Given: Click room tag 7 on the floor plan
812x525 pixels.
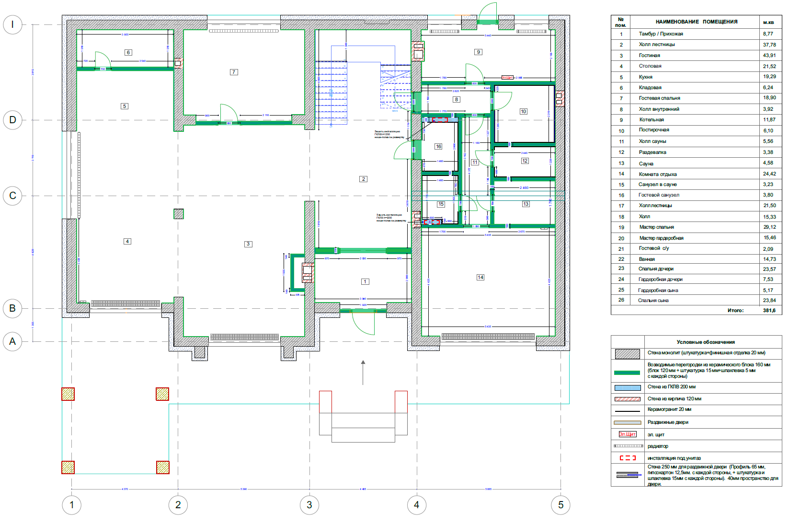Looking at the screenshot, I should click(x=234, y=72).
